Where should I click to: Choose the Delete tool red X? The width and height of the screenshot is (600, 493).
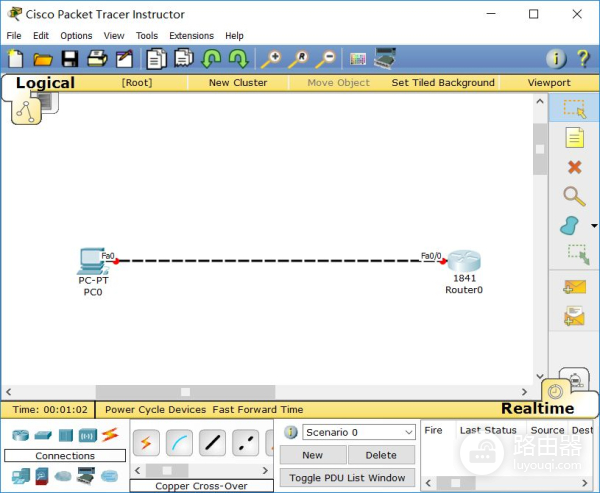(x=575, y=167)
